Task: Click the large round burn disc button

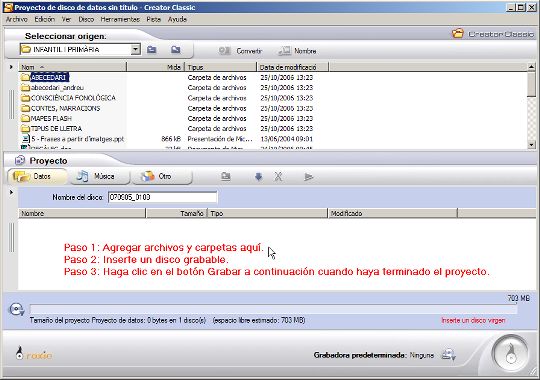Action: pyautogui.click(x=511, y=353)
